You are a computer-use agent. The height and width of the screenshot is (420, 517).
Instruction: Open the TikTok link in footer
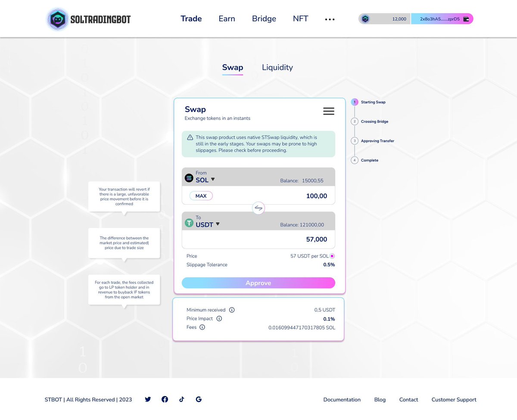(x=181, y=399)
